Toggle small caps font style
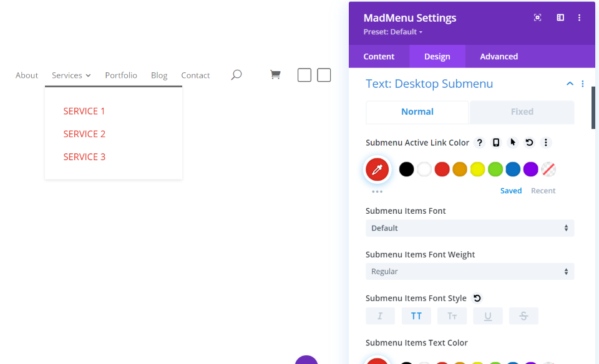Viewport: 599px width, 364px height. (452, 316)
